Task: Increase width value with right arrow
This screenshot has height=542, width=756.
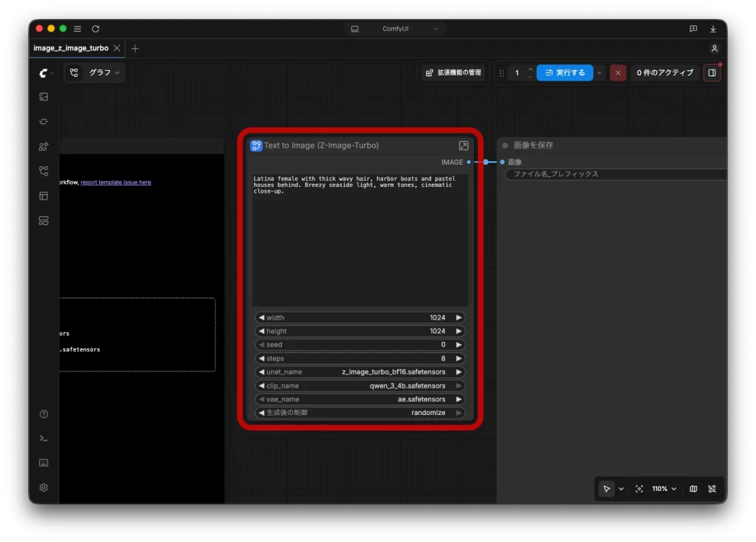Action: click(458, 318)
